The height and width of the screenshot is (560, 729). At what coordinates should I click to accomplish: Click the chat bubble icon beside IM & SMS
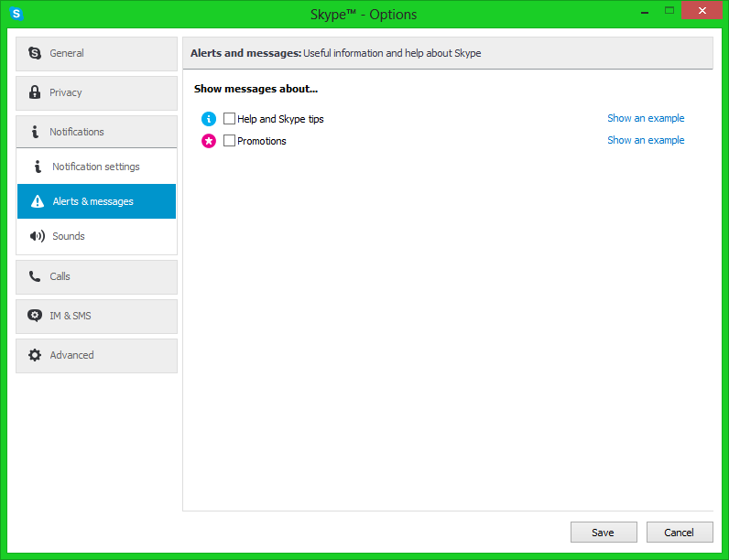35,316
